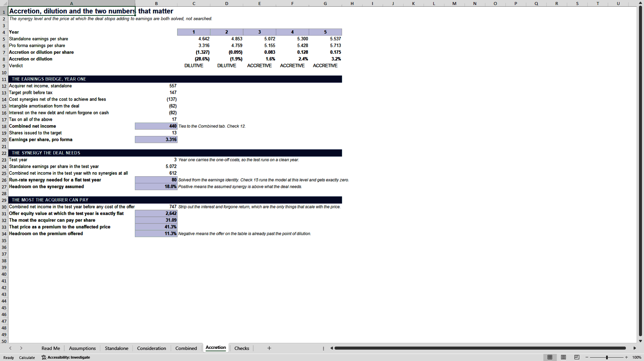644x361 pixels.
Task: Open the Consideration sheet tab
Action: tap(151, 348)
